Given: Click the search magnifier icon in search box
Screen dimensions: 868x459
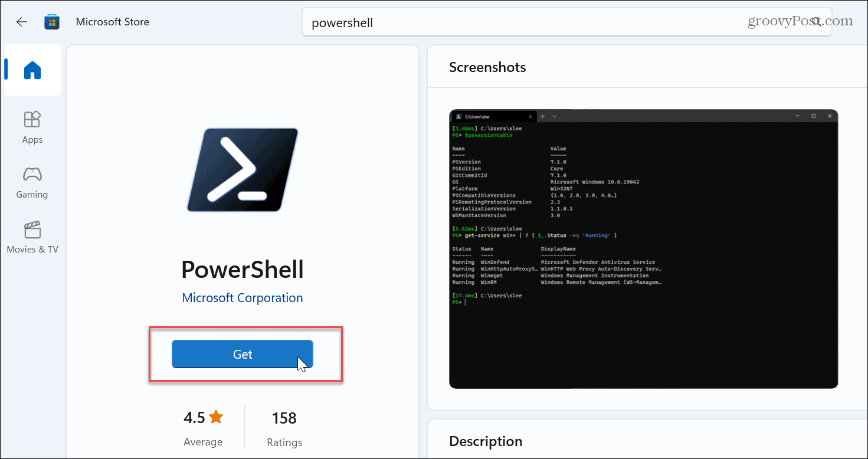Looking at the screenshot, I should [815, 22].
